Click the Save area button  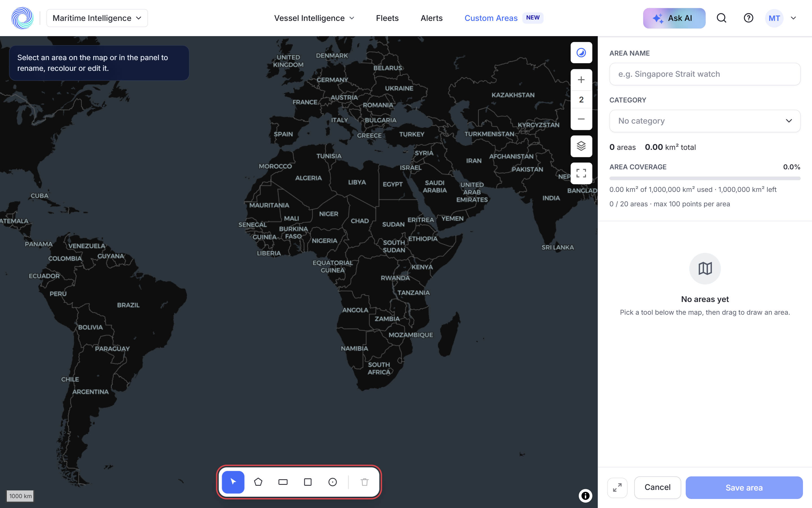pyautogui.click(x=744, y=487)
